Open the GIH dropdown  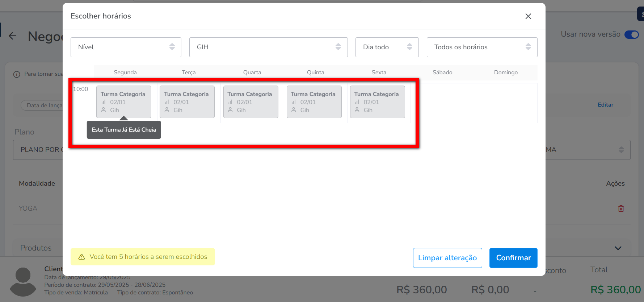click(x=268, y=47)
